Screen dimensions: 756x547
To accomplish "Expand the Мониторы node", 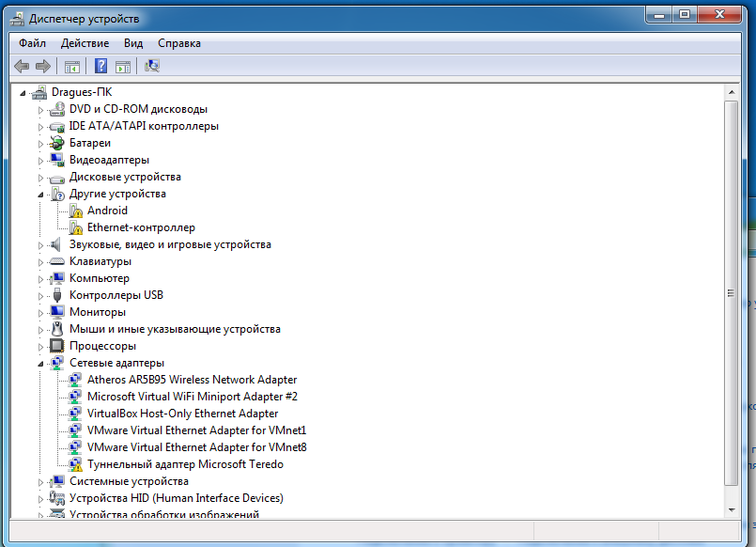I will pyautogui.click(x=40, y=313).
